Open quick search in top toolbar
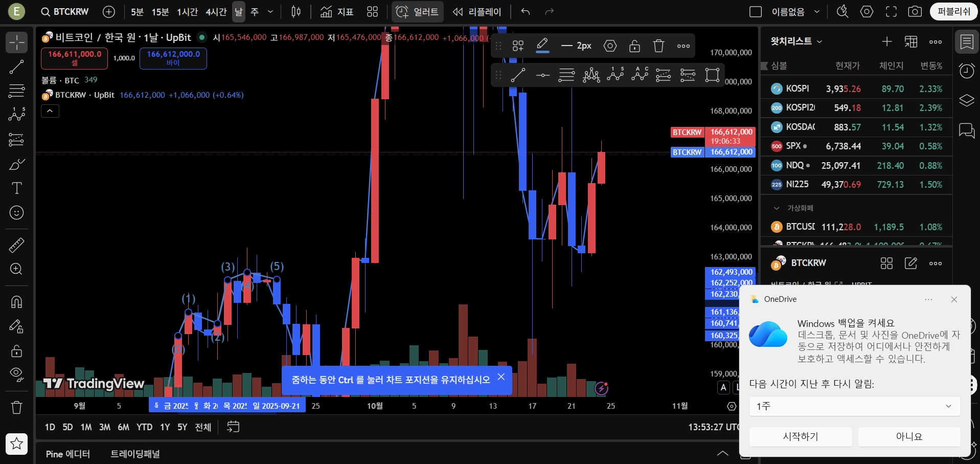Viewport: 980px width, 464px height. (x=842, y=12)
